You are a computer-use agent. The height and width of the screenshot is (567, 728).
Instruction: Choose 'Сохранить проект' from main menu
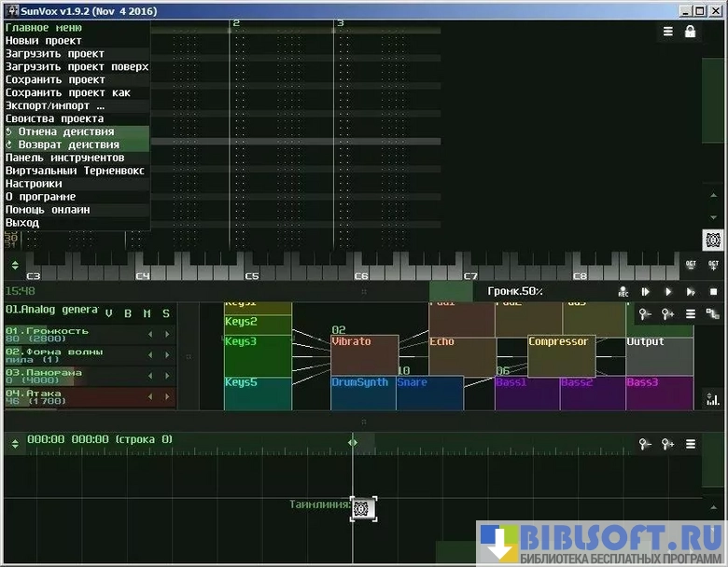55,80
